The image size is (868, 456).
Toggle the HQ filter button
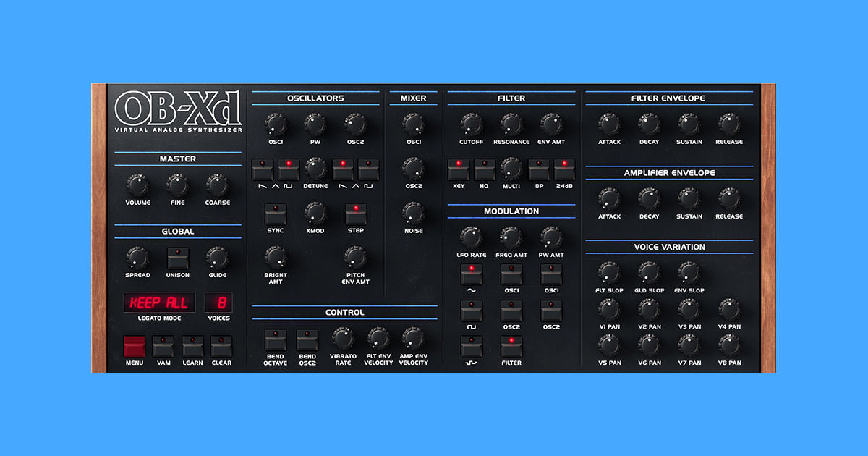pyautogui.click(x=485, y=169)
